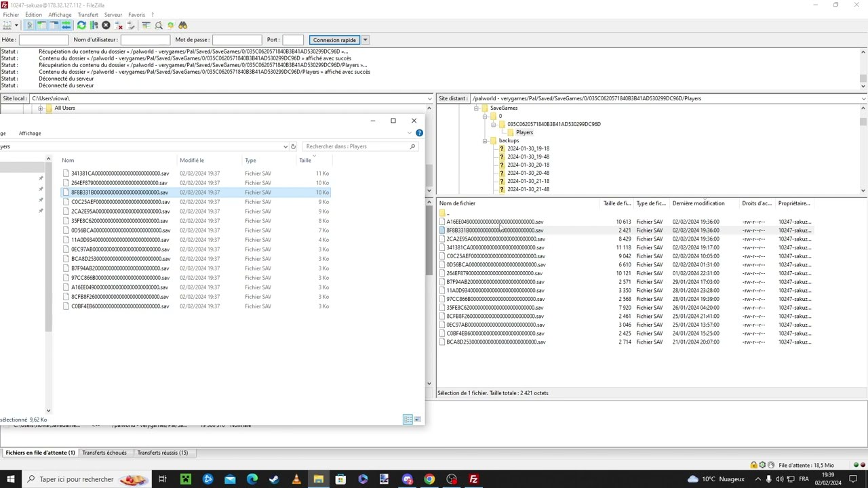Cancel the current operation icon

[x=106, y=25]
